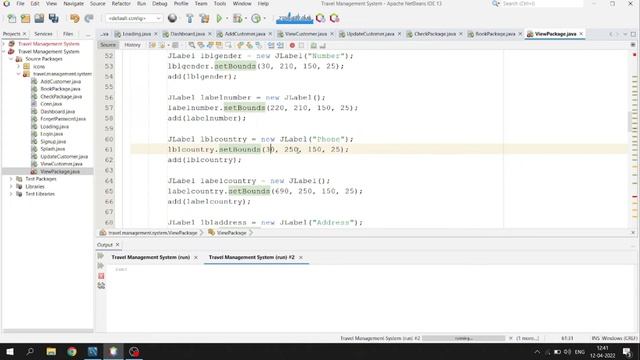This screenshot has height=360, width=640.
Task: Click the Redo toolbar icon
Action: click(89, 18)
